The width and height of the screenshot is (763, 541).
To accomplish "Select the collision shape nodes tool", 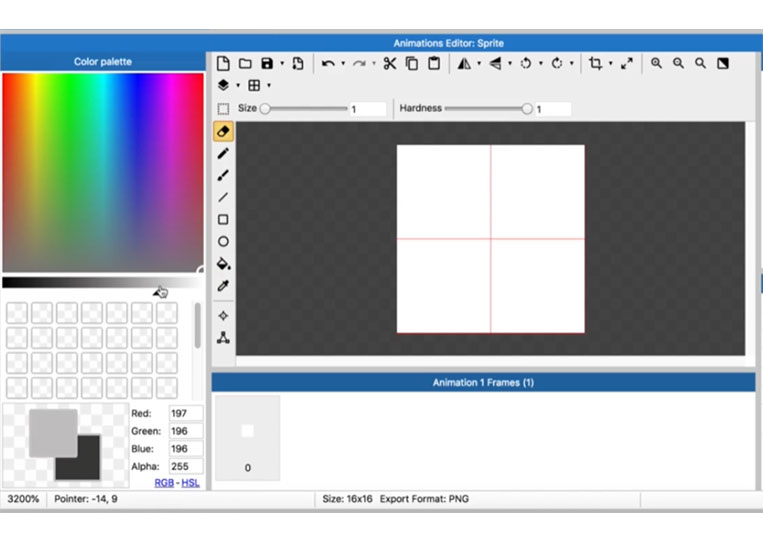I will coord(223,338).
